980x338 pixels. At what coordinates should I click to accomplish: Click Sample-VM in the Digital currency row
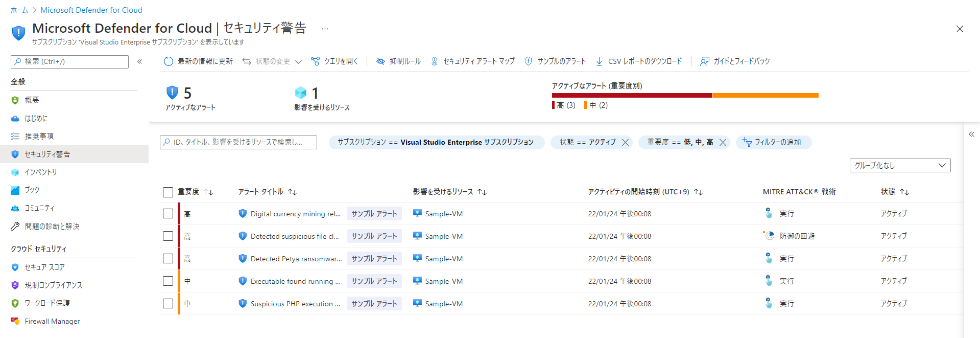444,214
